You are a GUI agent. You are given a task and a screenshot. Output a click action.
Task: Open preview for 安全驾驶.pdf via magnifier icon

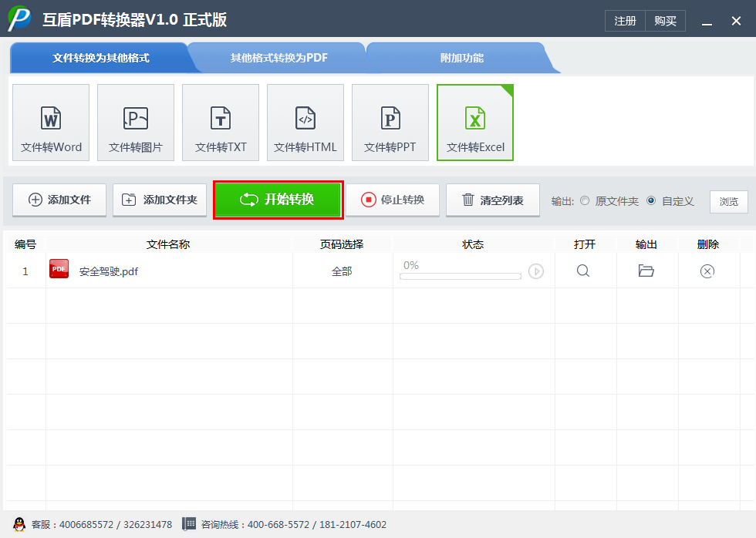584,271
